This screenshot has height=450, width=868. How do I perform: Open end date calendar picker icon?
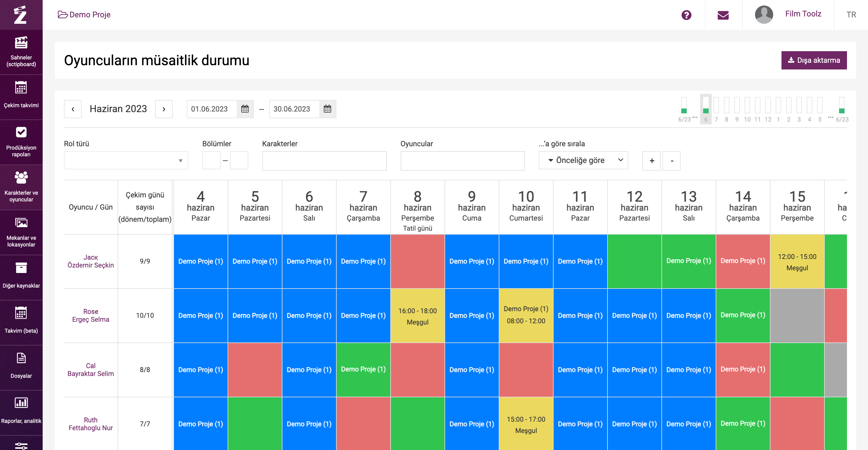click(x=328, y=109)
